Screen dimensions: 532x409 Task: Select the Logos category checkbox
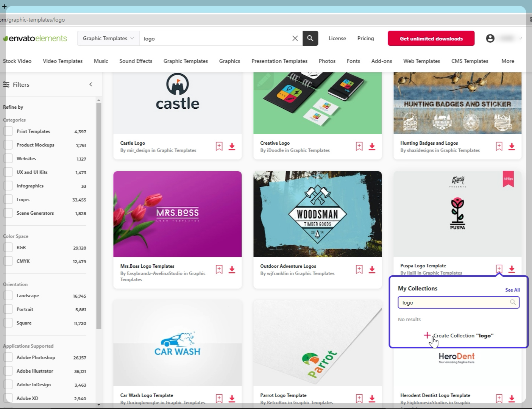(8, 200)
